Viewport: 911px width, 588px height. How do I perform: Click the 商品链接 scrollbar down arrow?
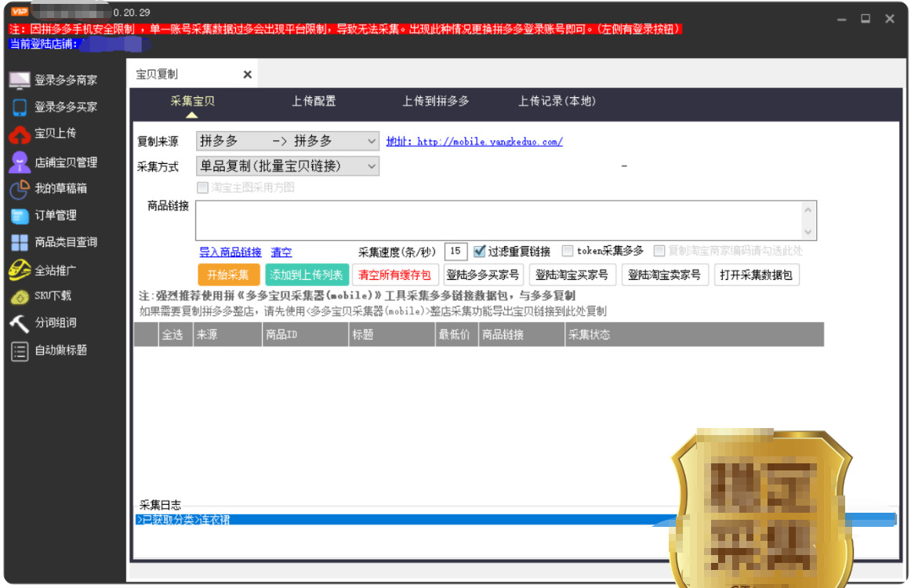pos(808,232)
